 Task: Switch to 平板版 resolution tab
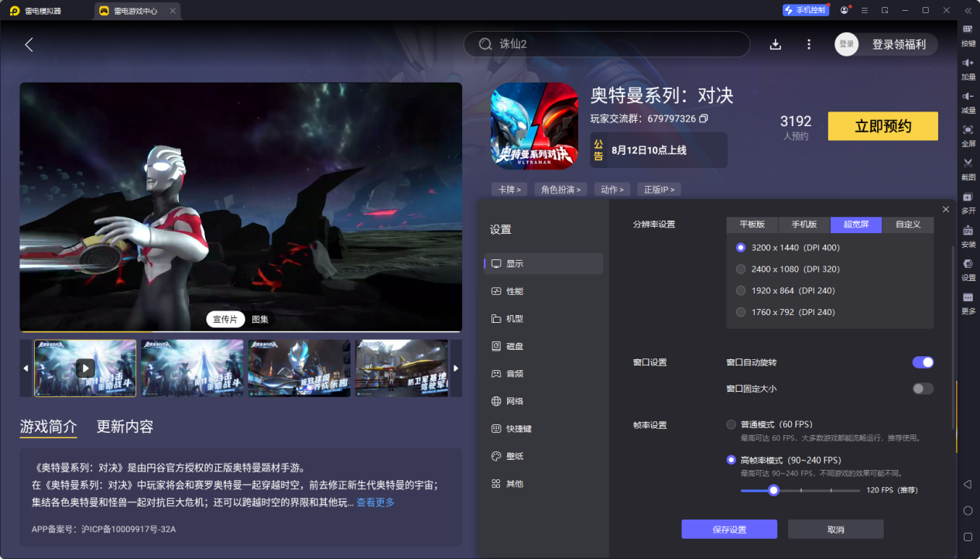tap(752, 225)
